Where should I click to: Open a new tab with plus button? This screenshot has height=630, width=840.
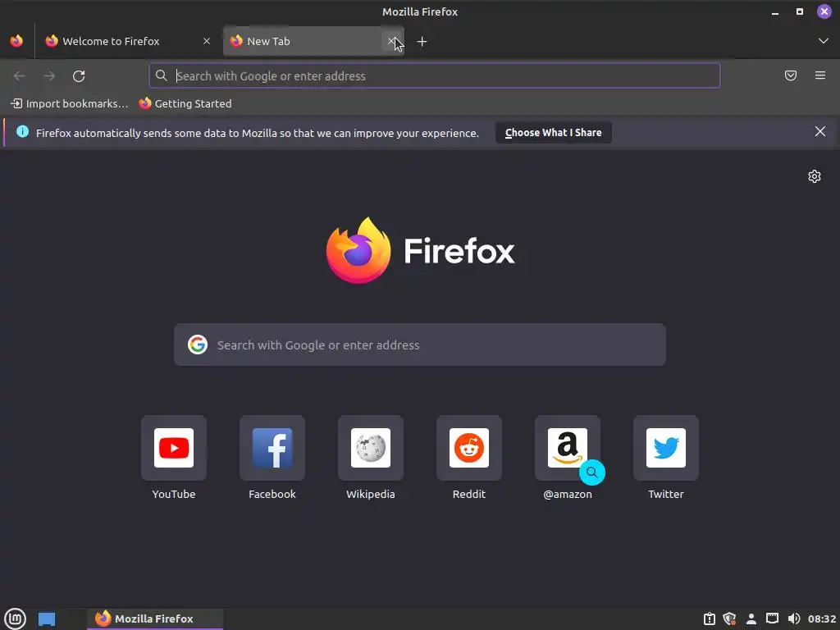(x=422, y=41)
